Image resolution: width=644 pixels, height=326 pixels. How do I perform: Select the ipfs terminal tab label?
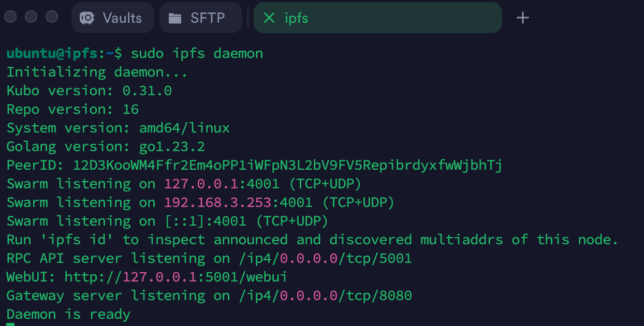pos(296,18)
